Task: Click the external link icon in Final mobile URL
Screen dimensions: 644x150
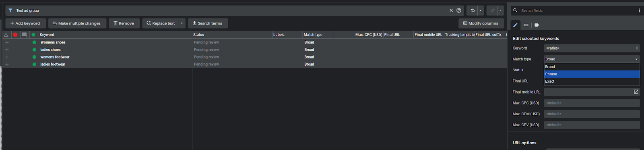Action: (x=636, y=92)
